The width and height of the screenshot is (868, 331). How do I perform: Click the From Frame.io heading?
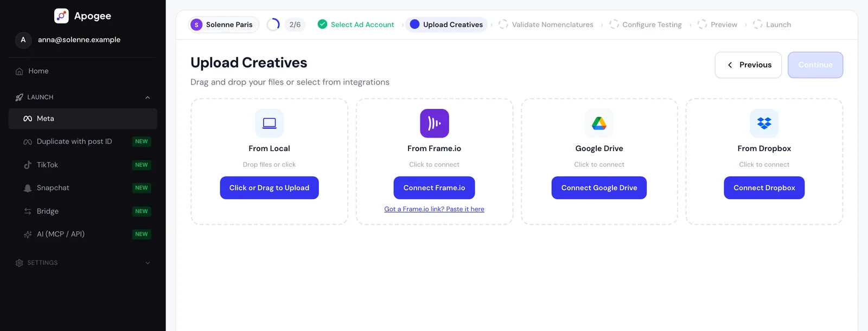[434, 148]
